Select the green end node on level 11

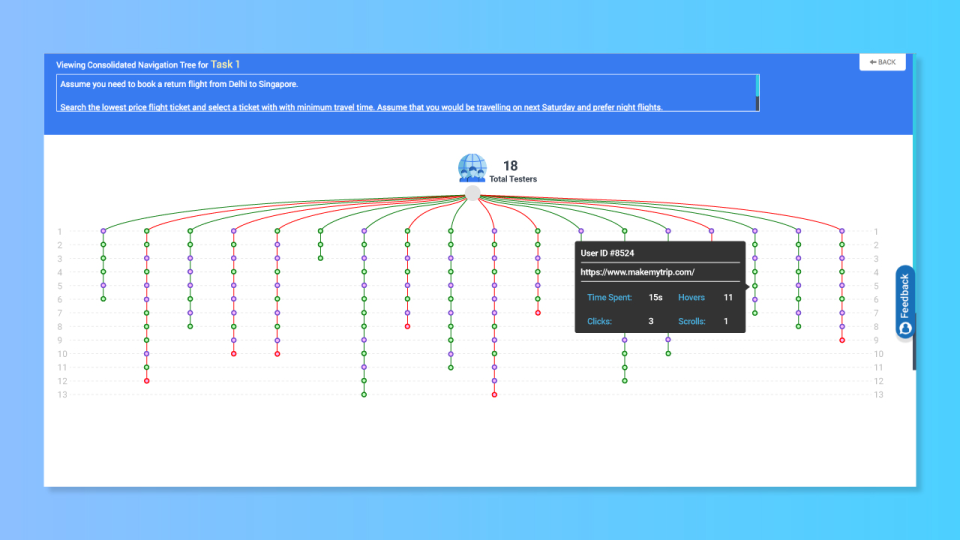pyautogui.click(x=451, y=367)
